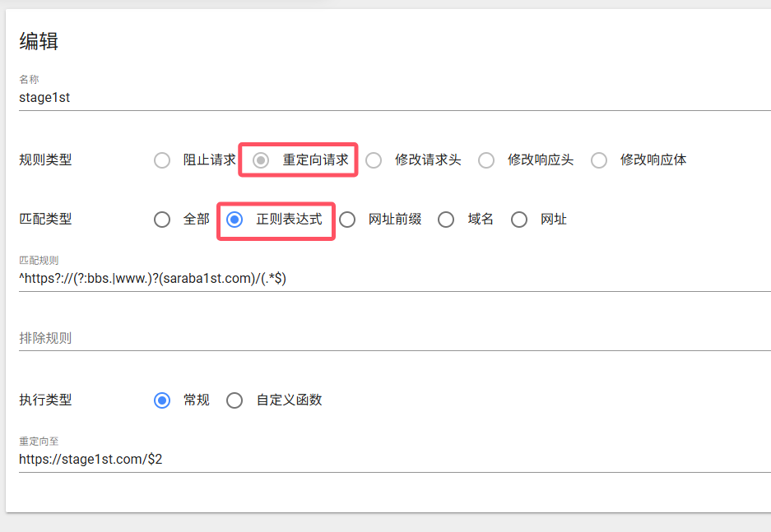Viewport: 771px width, 532px height.
Task: Select the 阻止请求 rule type radio
Action: click(162, 160)
